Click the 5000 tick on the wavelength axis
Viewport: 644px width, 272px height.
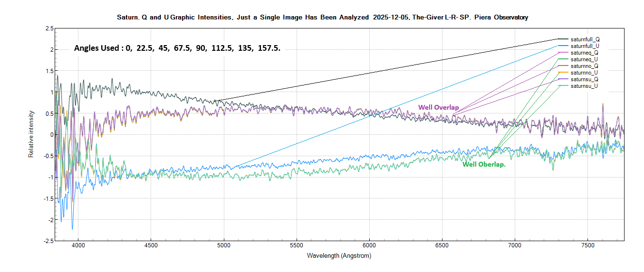pos(223,246)
